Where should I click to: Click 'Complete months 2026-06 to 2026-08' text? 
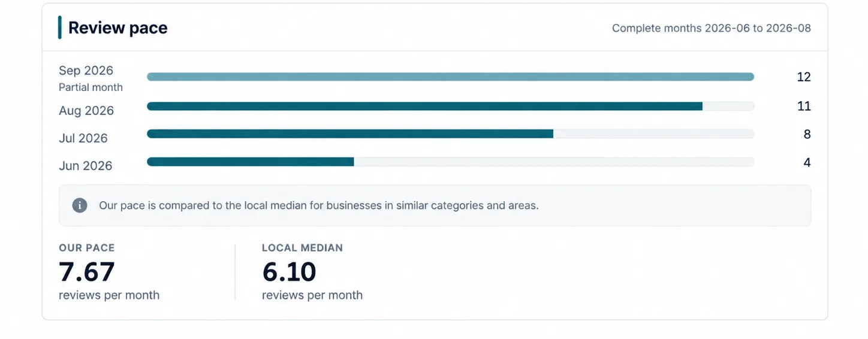[x=711, y=28]
